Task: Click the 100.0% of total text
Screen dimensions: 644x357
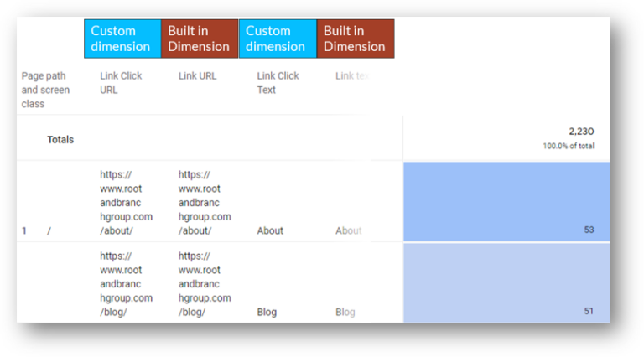Action: click(569, 146)
